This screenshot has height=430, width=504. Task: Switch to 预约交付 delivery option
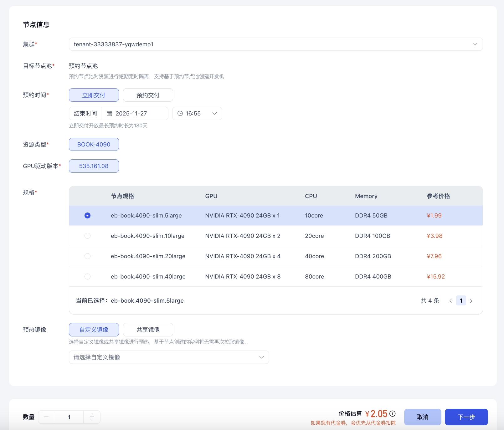click(148, 95)
